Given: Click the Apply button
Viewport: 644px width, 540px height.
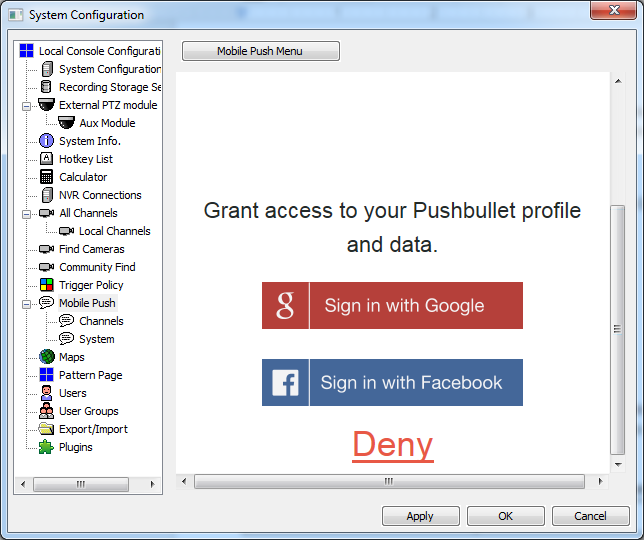Looking at the screenshot, I should (421, 516).
